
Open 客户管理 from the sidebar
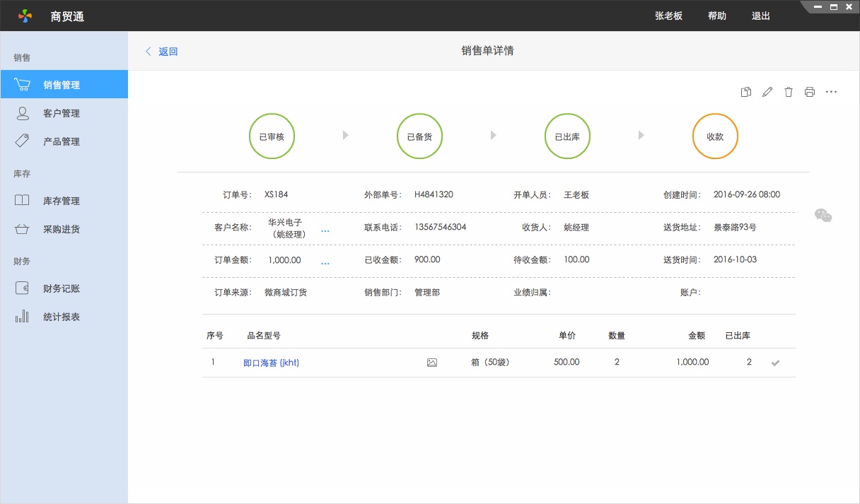click(62, 113)
